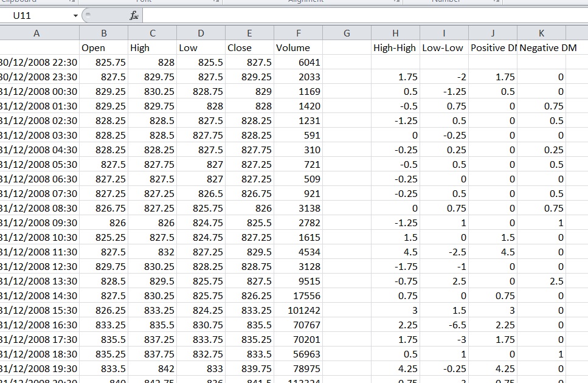
Task: Click the Negative DM header cell
Action: (541, 47)
